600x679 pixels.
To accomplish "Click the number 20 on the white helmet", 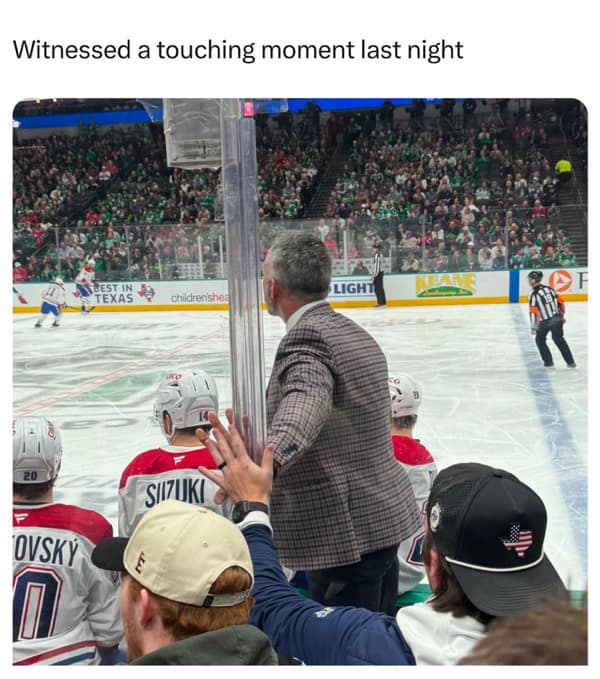I will click(x=30, y=476).
